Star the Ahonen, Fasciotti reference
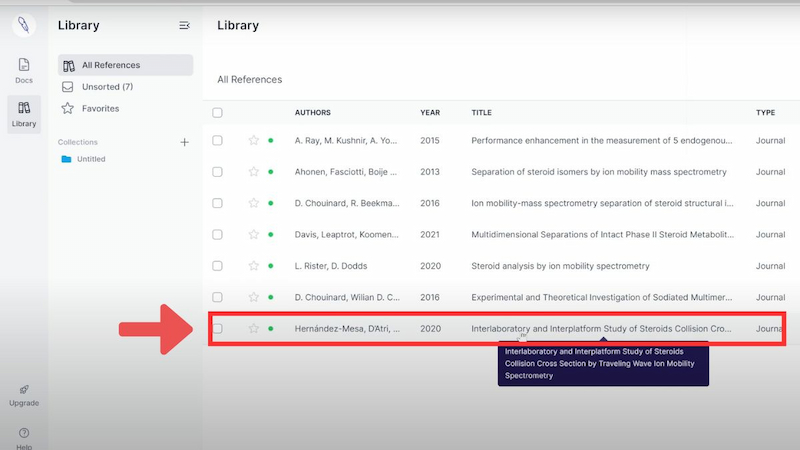Image resolution: width=800 pixels, height=450 pixels. tap(254, 172)
